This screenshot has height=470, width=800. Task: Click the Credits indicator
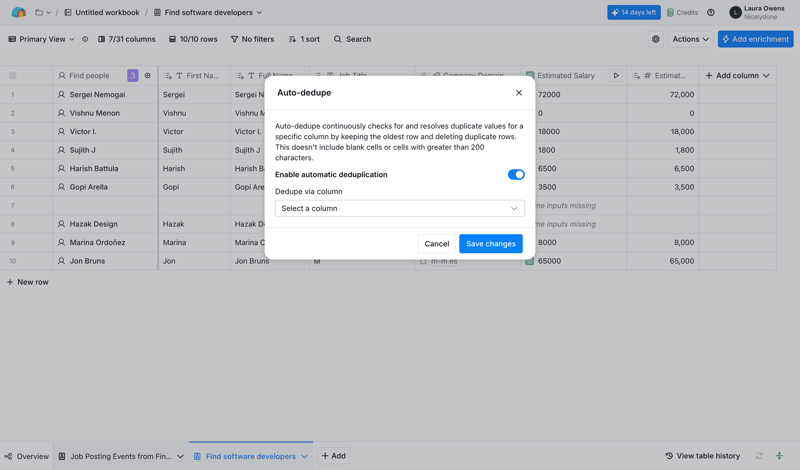click(x=682, y=12)
